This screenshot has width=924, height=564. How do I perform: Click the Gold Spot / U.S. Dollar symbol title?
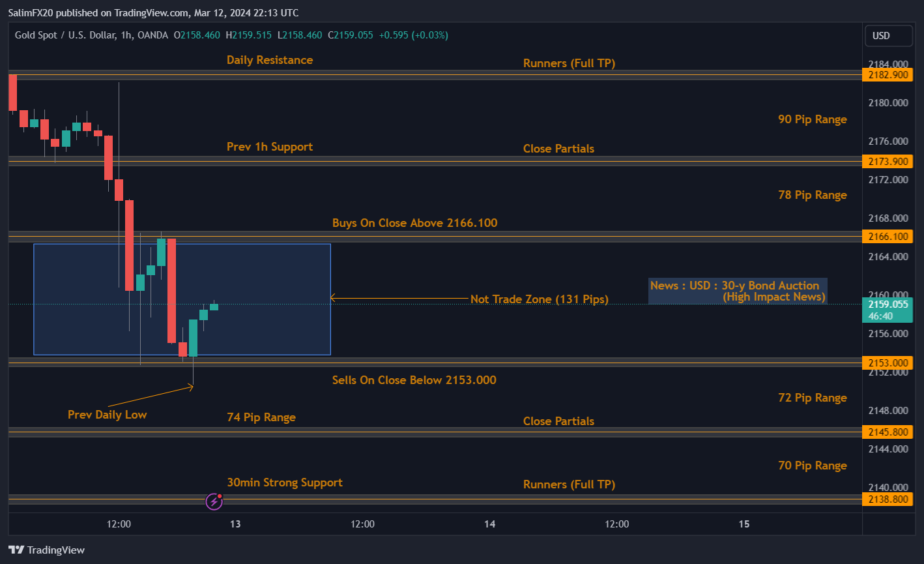coord(66,35)
